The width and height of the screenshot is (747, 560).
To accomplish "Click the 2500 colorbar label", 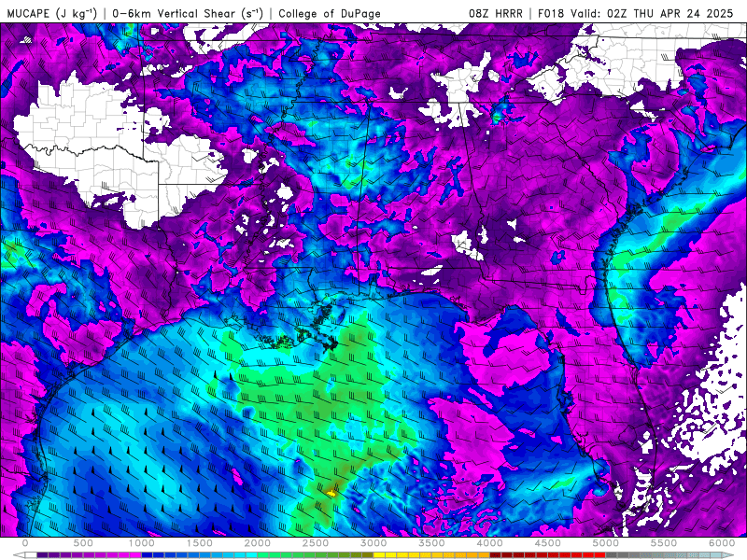I will (x=316, y=543).
